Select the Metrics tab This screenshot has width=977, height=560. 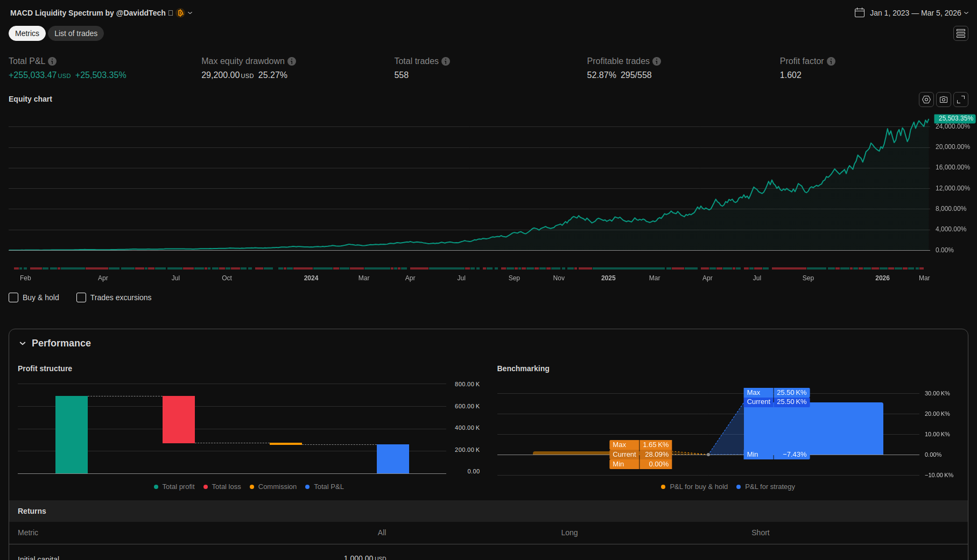click(x=27, y=33)
